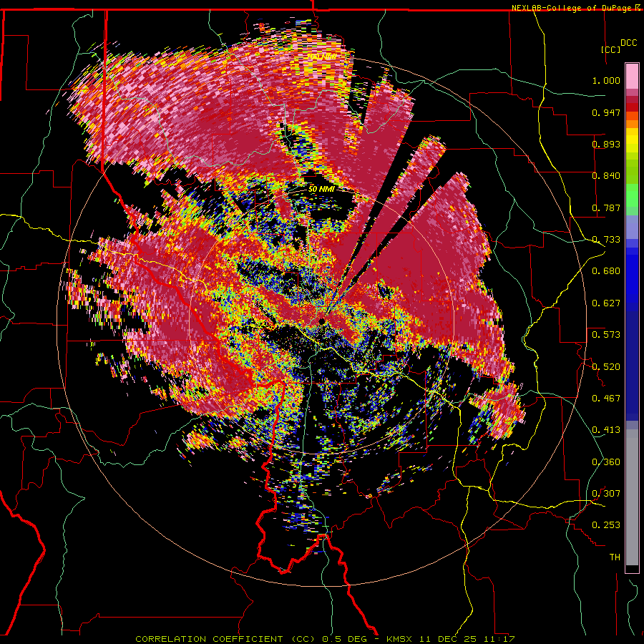
Task: Pick the yellow band of the color scale
Action: coord(632,141)
